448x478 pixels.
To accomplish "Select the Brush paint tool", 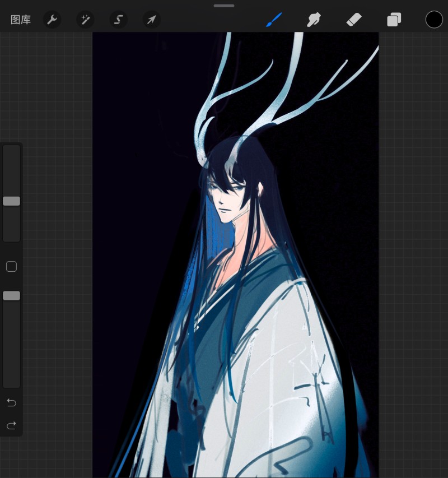I will [x=274, y=20].
